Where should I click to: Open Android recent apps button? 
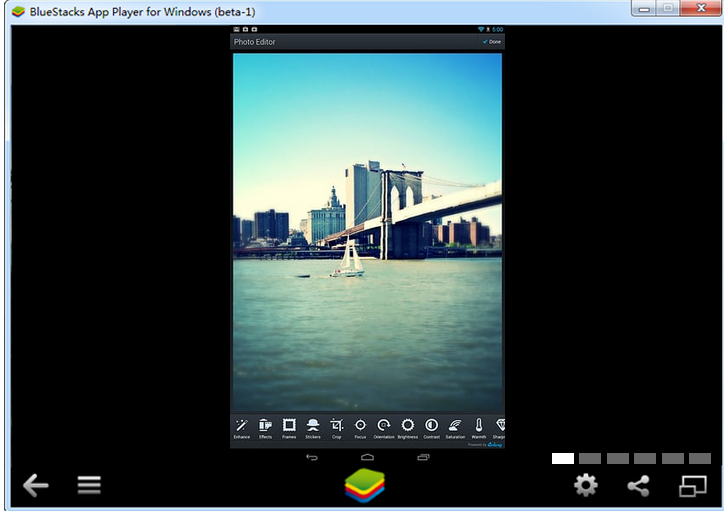[423, 457]
